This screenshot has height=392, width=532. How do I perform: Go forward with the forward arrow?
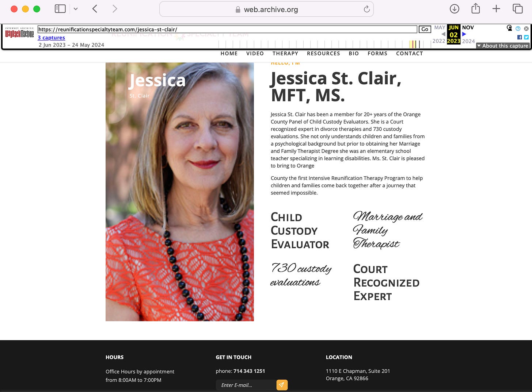point(115,9)
